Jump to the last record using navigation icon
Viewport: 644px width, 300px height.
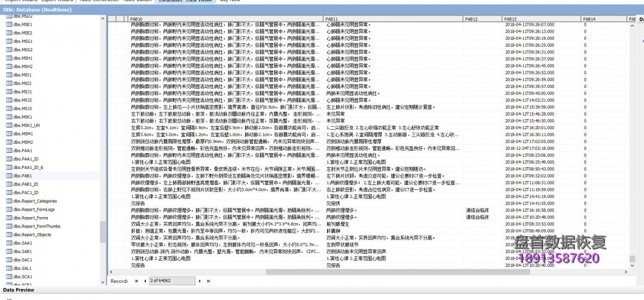[209, 280]
